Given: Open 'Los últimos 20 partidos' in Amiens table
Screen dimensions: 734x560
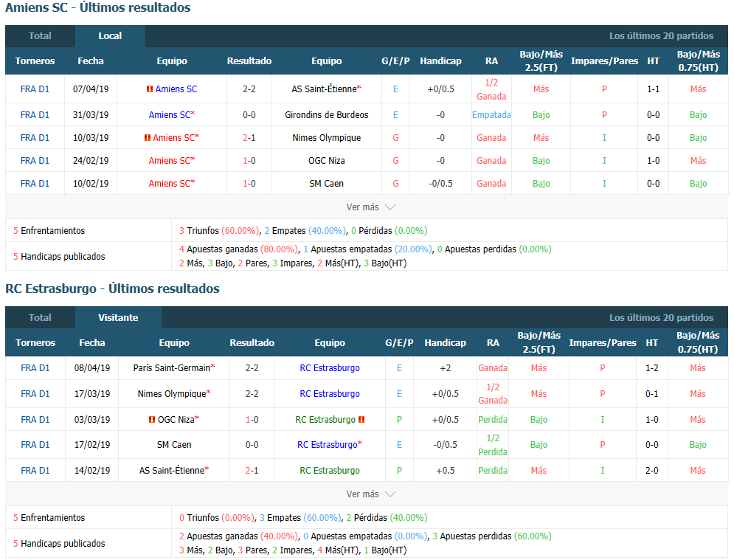Looking at the screenshot, I should (x=661, y=36).
